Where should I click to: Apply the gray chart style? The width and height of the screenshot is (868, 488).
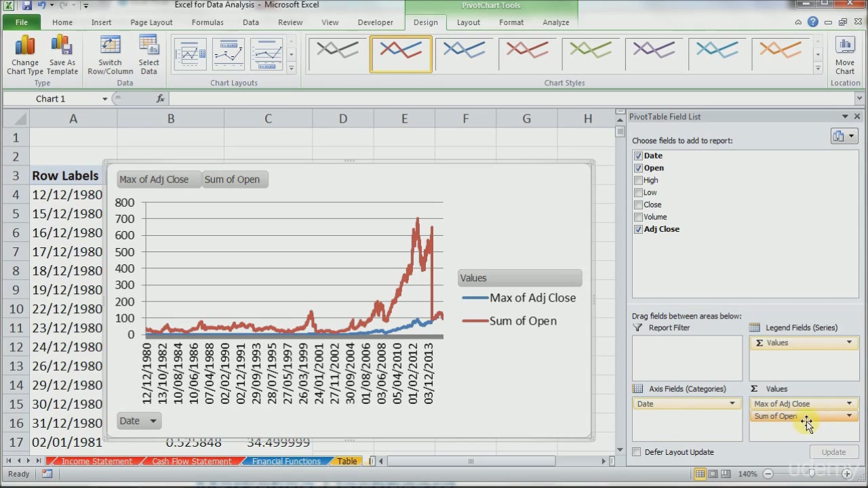pyautogui.click(x=337, y=54)
